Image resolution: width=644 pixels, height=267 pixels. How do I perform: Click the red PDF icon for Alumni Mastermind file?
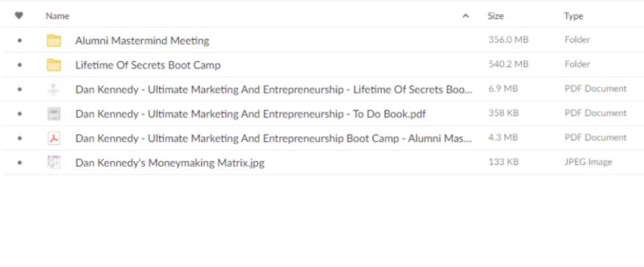pyautogui.click(x=54, y=139)
